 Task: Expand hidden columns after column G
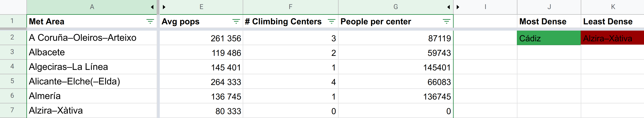[x=449, y=7]
